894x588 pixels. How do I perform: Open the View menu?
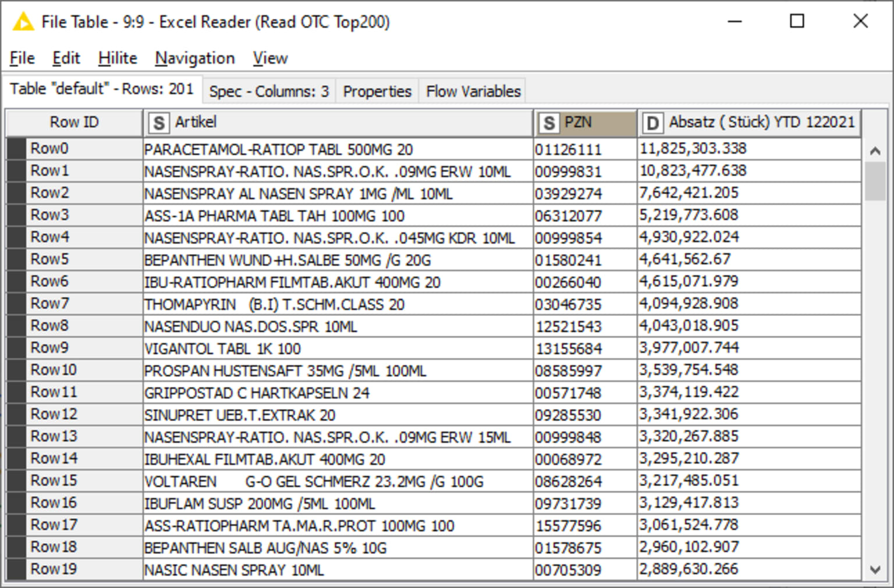tap(270, 58)
